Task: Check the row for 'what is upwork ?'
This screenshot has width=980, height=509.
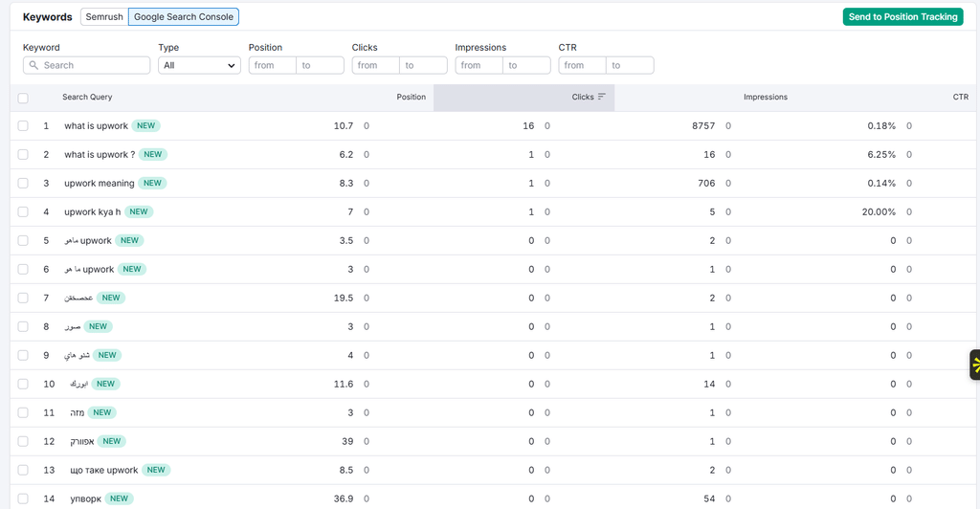Action: [x=23, y=154]
